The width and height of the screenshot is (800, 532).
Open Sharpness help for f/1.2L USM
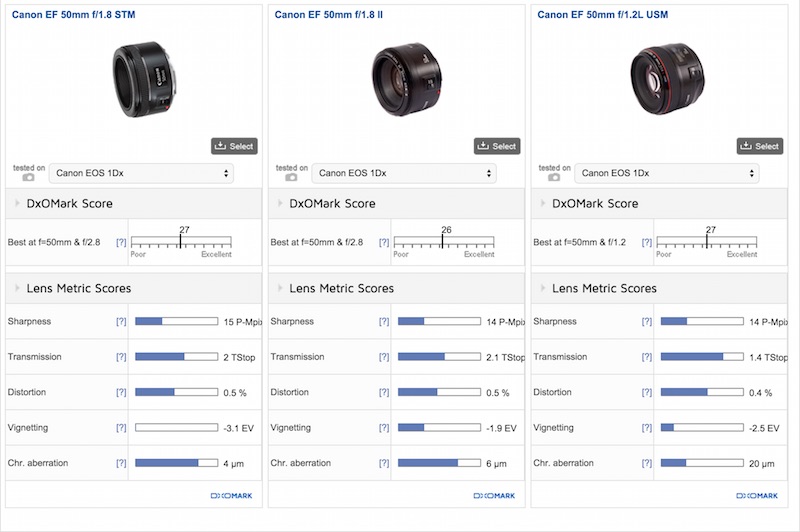coord(646,321)
